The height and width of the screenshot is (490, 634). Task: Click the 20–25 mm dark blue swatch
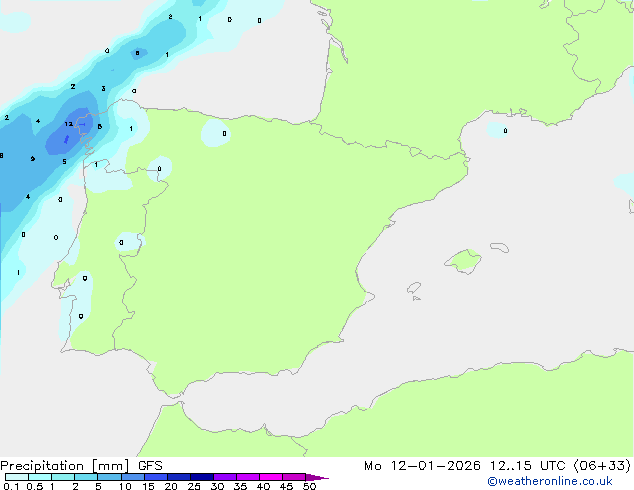pos(179,477)
